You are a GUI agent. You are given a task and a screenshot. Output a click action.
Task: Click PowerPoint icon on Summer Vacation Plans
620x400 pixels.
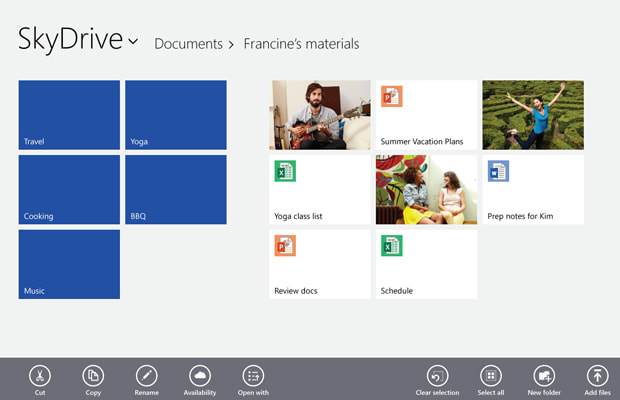(391, 96)
